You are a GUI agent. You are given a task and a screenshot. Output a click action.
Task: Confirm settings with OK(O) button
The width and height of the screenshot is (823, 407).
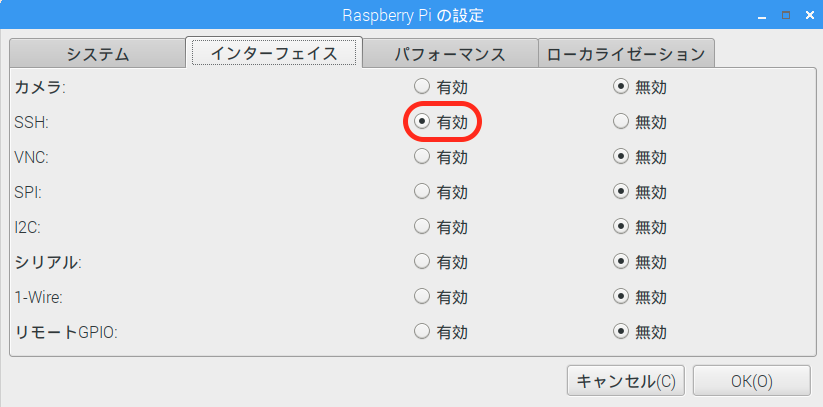[x=752, y=381]
